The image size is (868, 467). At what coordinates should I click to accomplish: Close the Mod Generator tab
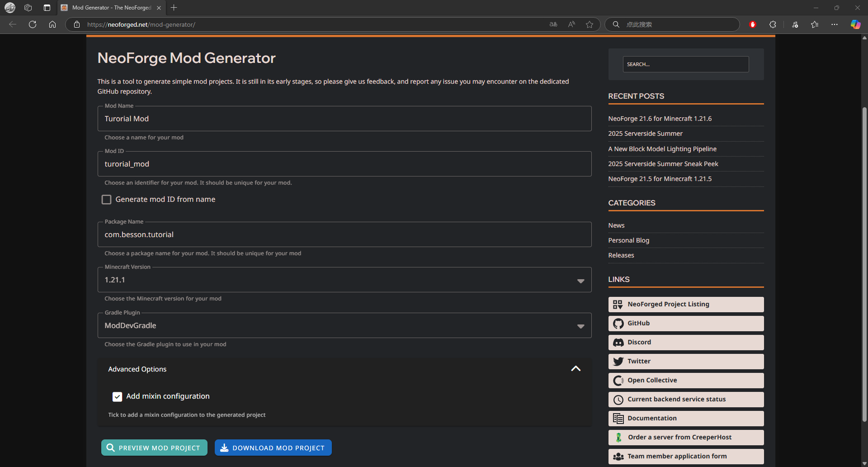(159, 8)
